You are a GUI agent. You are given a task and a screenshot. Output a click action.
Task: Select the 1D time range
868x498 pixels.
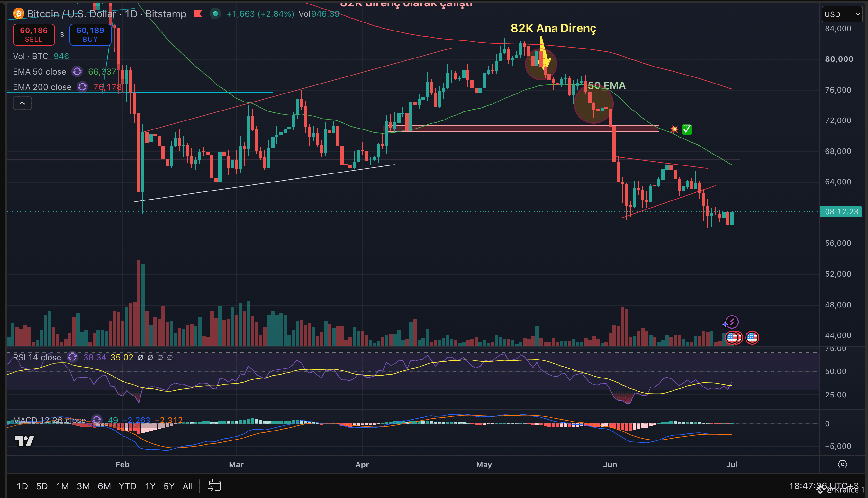coord(22,486)
